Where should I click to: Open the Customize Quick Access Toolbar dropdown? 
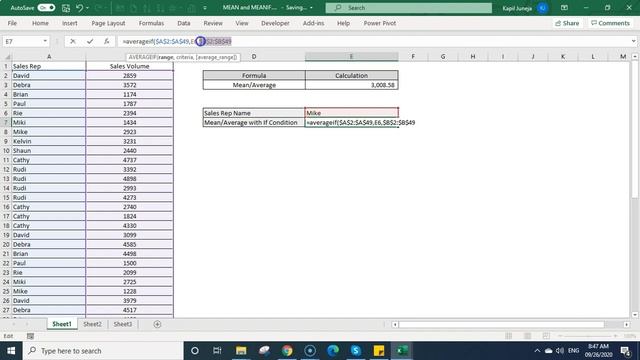pyautogui.click(x=204, y=8)
